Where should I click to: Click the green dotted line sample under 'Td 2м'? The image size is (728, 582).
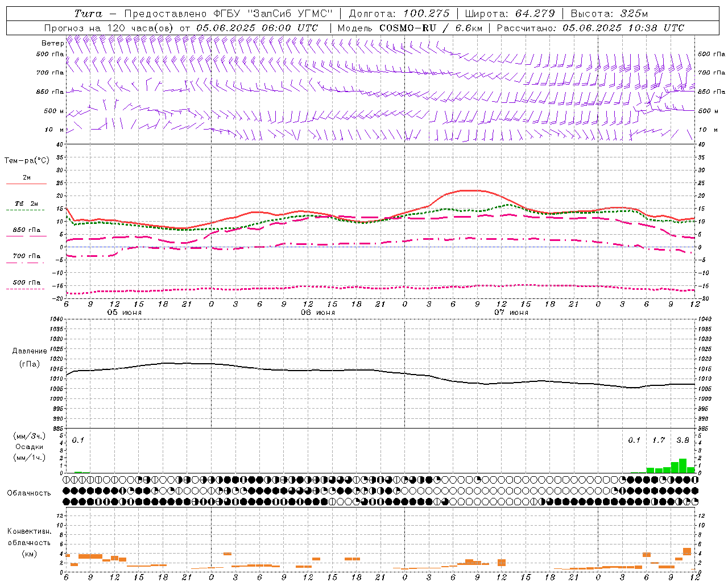[26, 210]
